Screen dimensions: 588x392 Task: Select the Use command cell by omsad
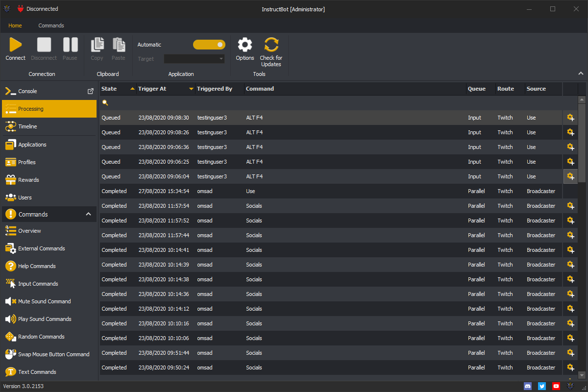pos(250,191)
